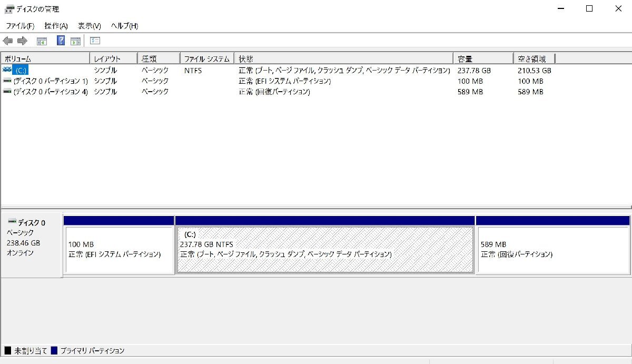This screenshot has width=632, height=364.
Task: Sort by the 種類 column header
Action: tap(159, 58)
